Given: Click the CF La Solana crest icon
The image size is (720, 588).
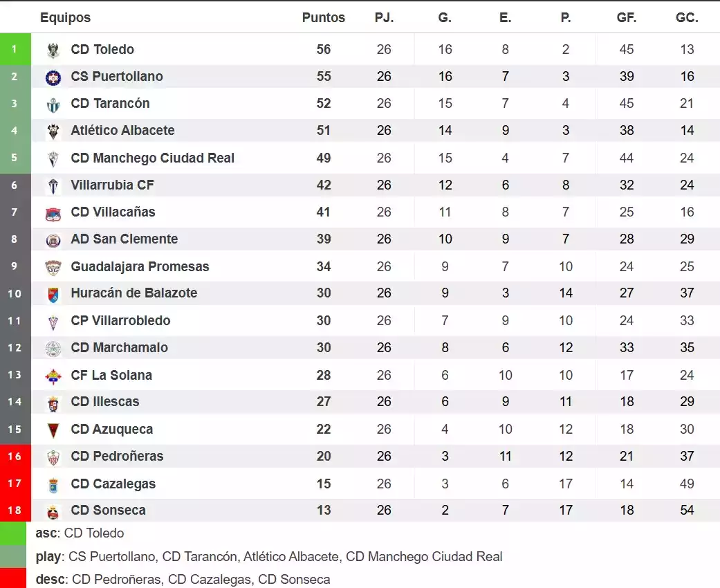Looking at the screenshot, I should [53, 376].
